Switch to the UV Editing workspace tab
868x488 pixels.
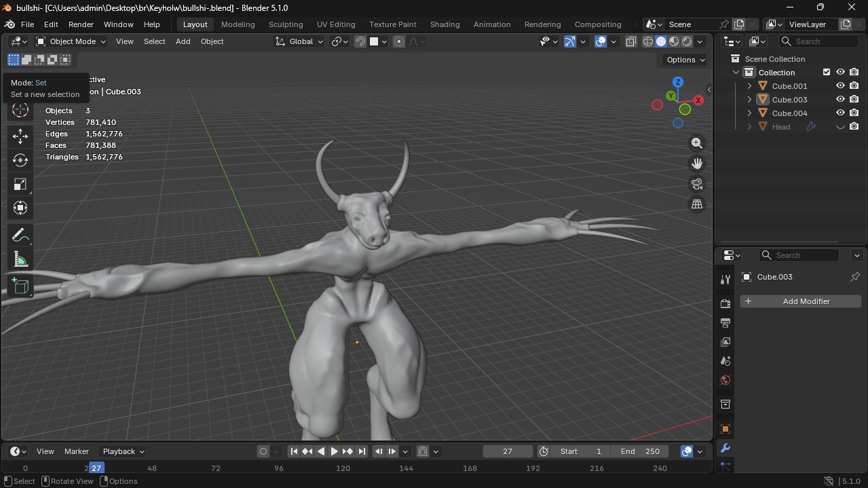point(336,24)
